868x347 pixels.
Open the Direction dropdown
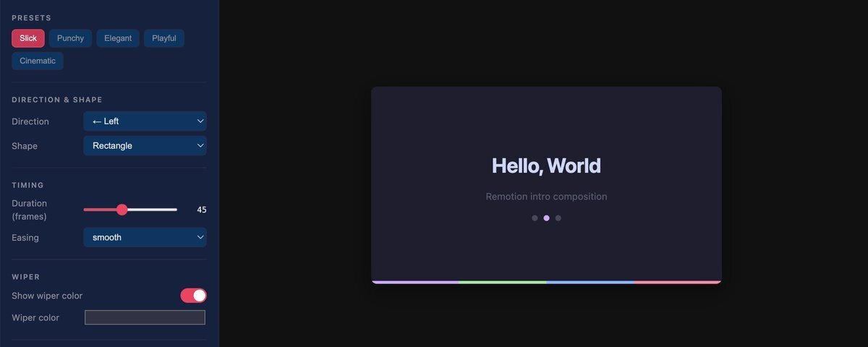pyautogui.click(x=145, y=121)
